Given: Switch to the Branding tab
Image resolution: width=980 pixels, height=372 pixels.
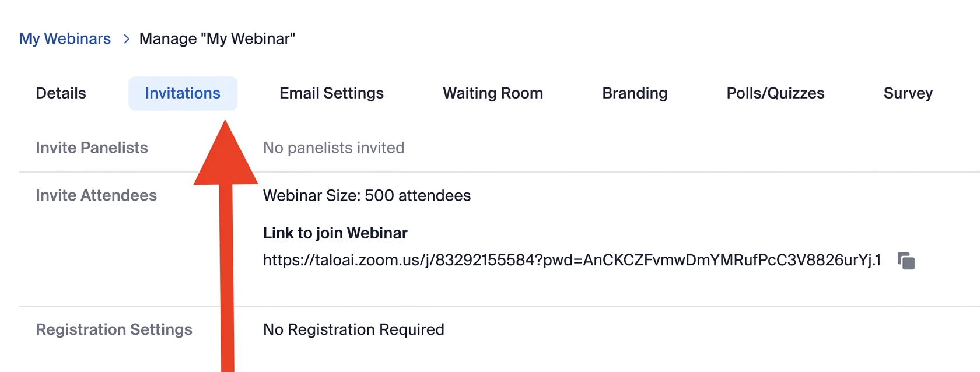Looking at the screenshot, I should (635, 93).
